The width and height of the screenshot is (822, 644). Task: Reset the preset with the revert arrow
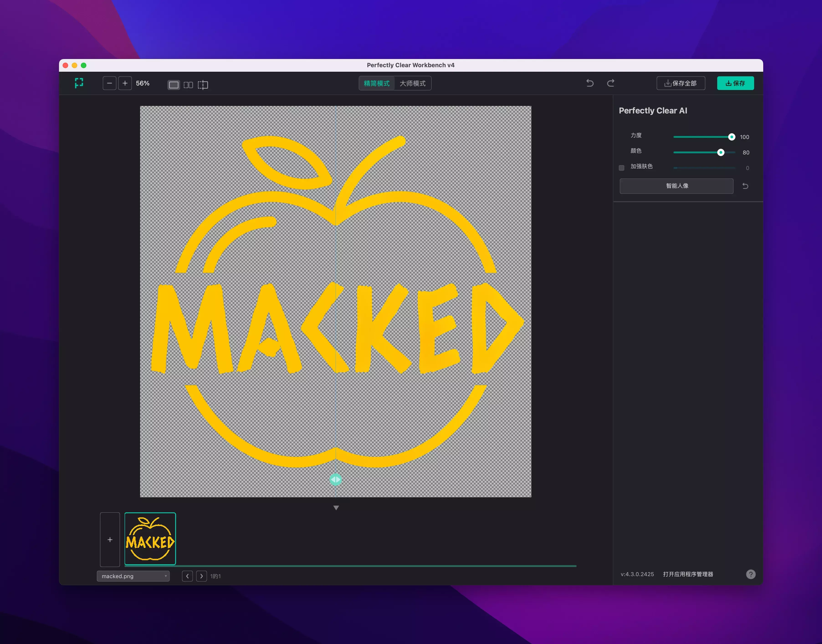[x=745, y=186]
